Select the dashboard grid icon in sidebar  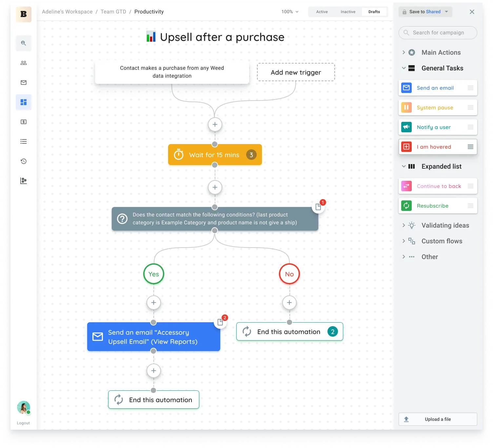click(x=24, y=102)
